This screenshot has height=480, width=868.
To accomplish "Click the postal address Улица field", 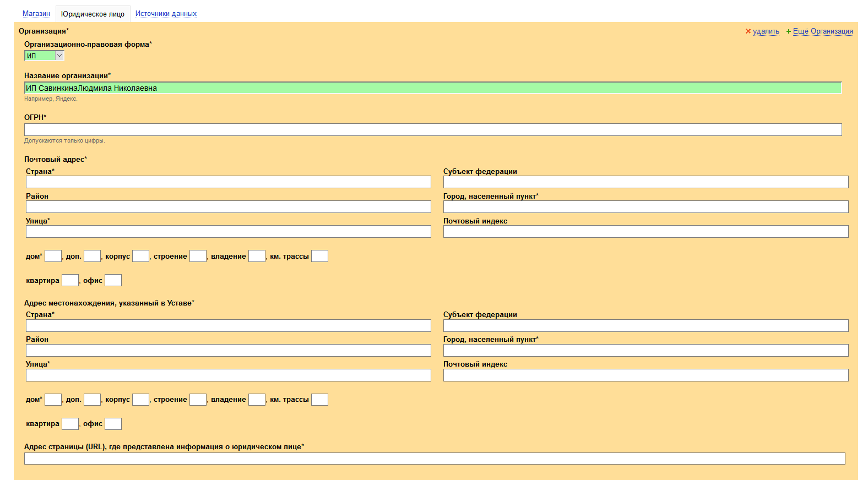I will pos(228,232).
